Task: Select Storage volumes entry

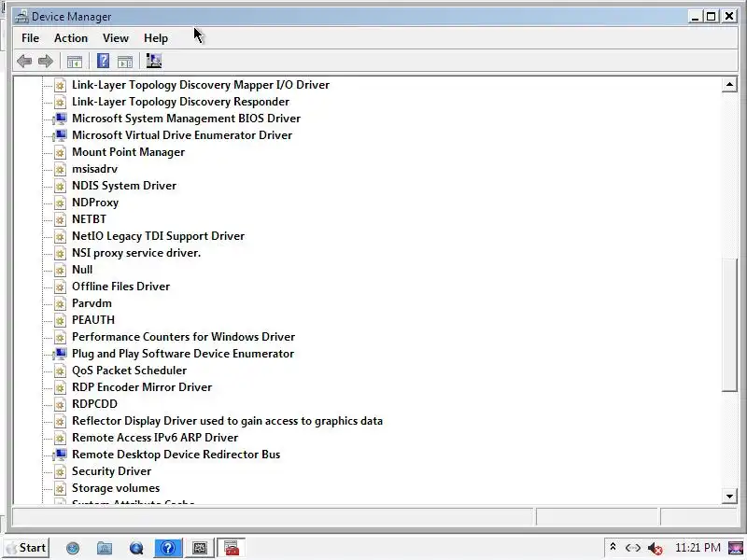Action: coord(116,488)
